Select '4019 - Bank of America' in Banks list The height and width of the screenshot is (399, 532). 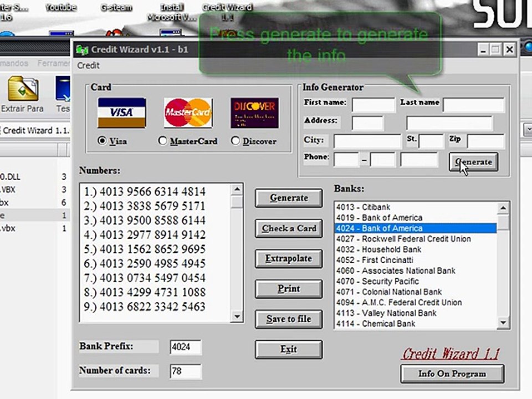(415, 218)
